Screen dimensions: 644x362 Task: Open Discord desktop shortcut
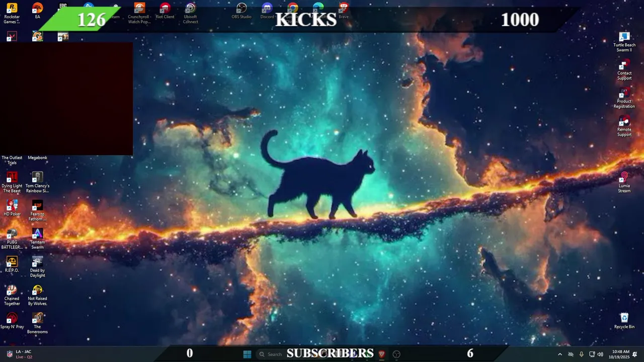point(267,11)
